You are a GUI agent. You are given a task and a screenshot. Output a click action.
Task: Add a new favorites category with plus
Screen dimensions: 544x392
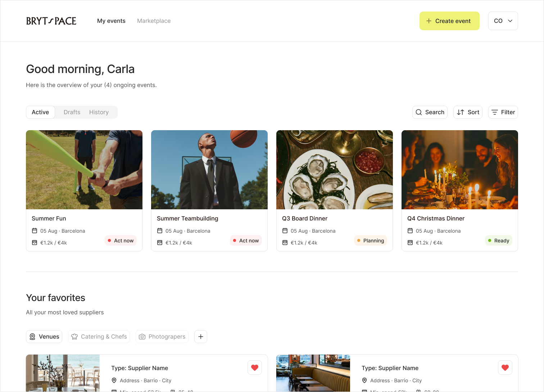point(201,337)
